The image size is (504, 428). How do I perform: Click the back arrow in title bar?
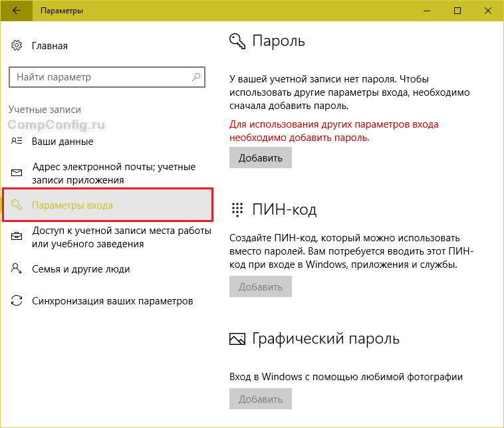point(16,11)
